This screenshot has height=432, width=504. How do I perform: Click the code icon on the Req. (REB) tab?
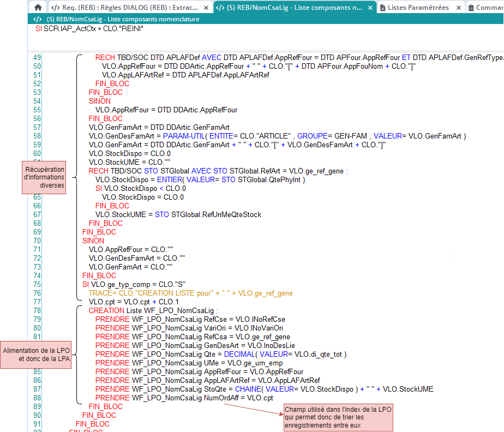click(x=55, y=8)
